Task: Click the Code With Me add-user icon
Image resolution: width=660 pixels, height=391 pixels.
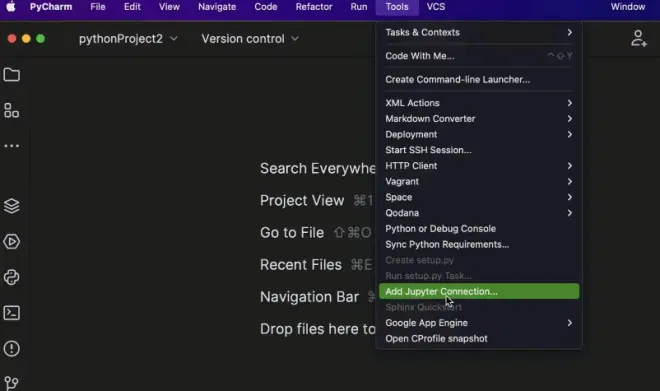Action: tap(639, 38)
